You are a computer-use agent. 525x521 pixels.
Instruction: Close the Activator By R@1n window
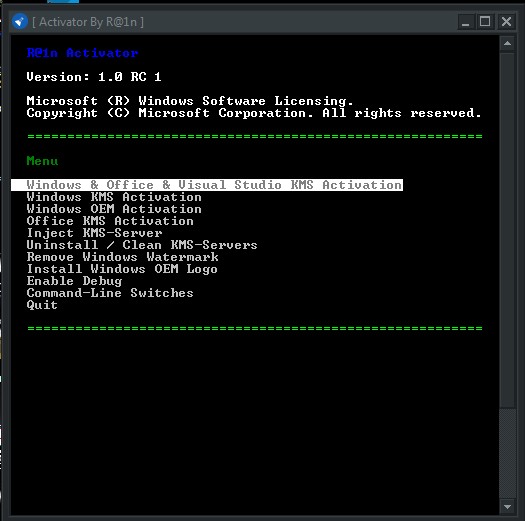tap(506, 22)
